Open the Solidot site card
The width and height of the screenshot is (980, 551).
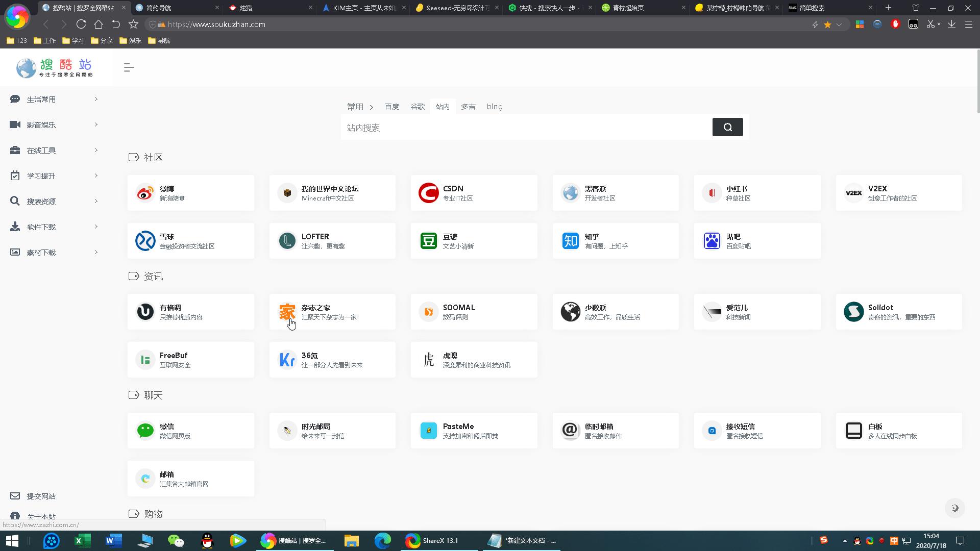tap(898, 312)
